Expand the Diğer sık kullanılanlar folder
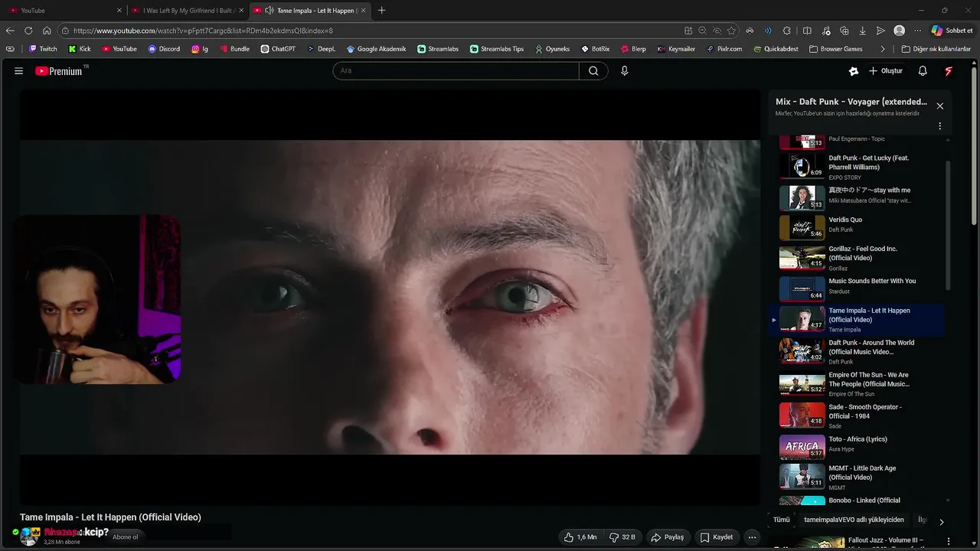Screen dimensions: 980x551 (x=936, y=49)
